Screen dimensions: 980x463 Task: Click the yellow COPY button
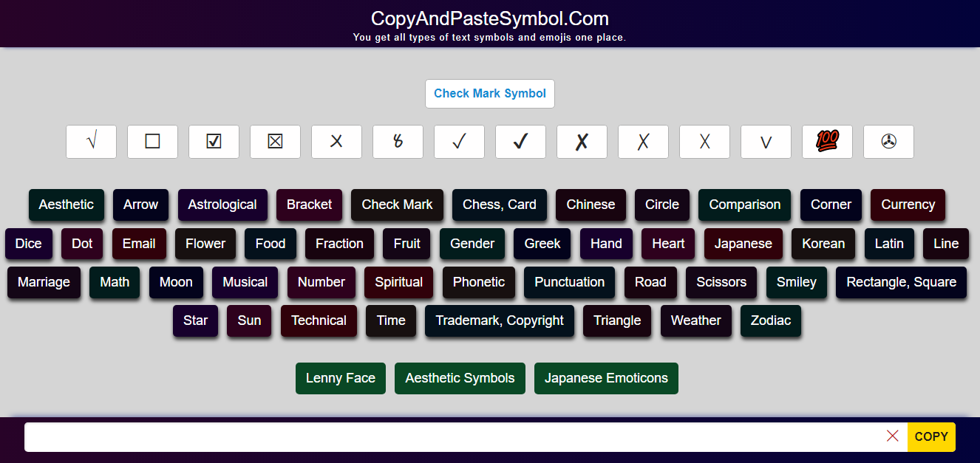[931, 436]
